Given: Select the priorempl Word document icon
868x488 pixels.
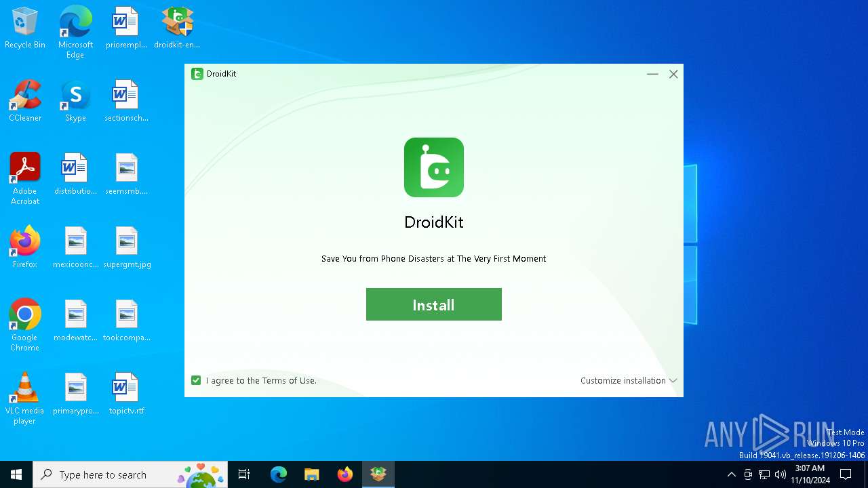Looking at the screenshot, I should point(126,28).
